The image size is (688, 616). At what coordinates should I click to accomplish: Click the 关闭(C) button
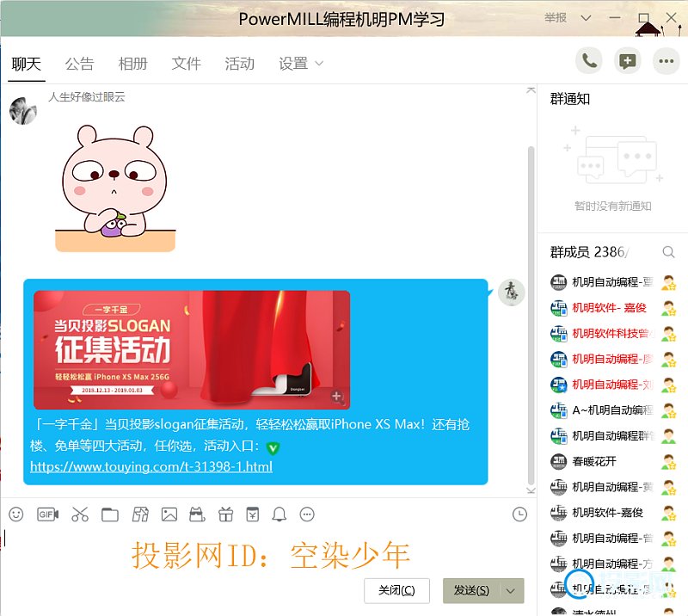pos(396,590)
